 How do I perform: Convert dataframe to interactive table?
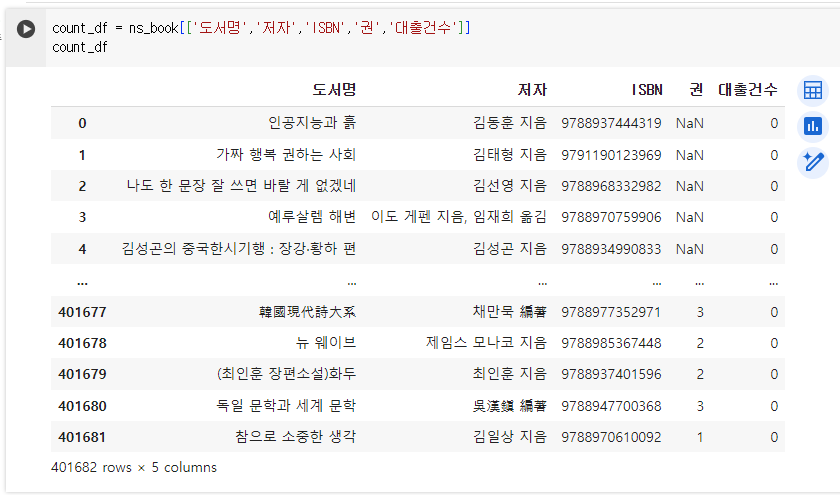click(x=813, y=91)
